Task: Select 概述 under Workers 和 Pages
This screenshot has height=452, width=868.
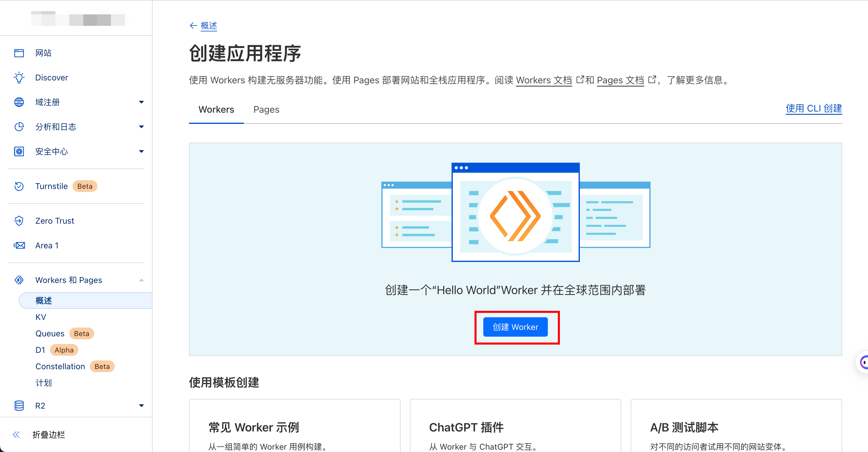Action: pos(86,300)
